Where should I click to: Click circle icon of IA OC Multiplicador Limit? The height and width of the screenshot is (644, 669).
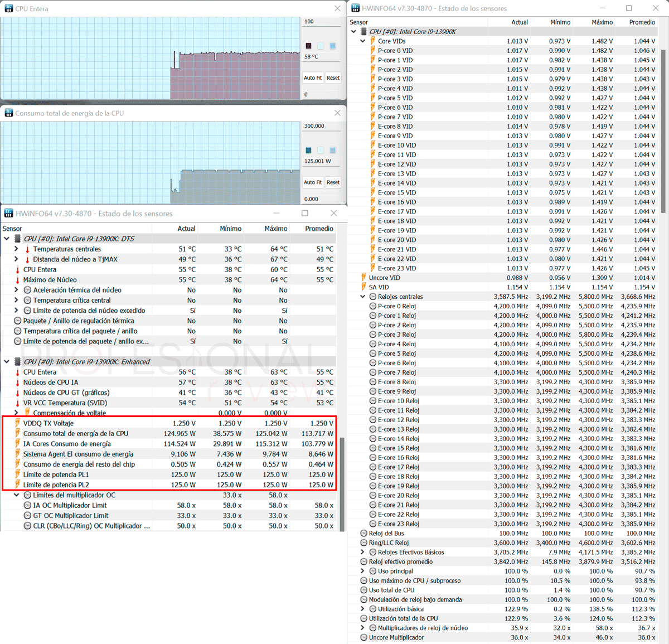click(x=28, y=505)
